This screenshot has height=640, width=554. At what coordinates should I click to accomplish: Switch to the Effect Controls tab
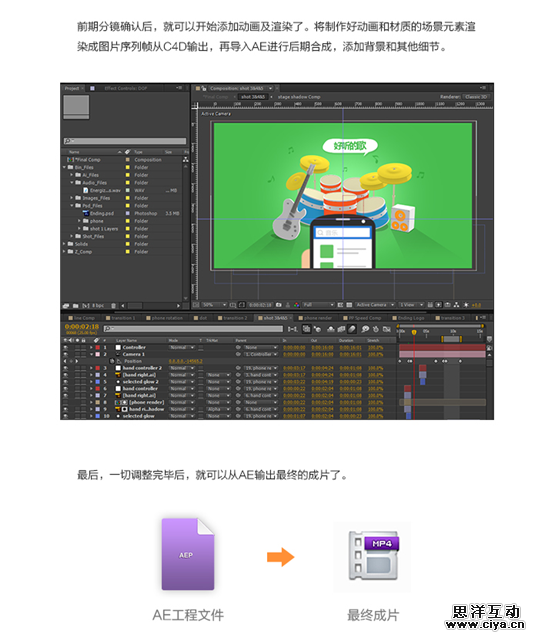tap(126, 88)
